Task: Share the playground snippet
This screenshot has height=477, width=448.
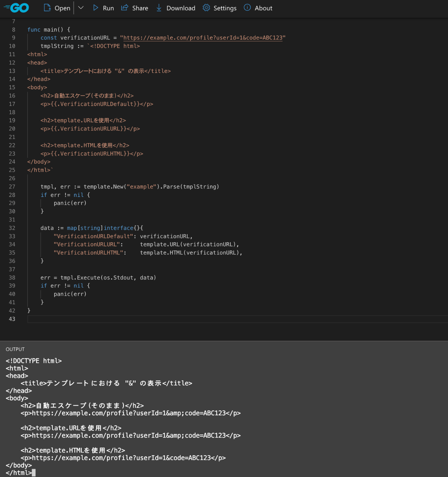Action: 135,8
